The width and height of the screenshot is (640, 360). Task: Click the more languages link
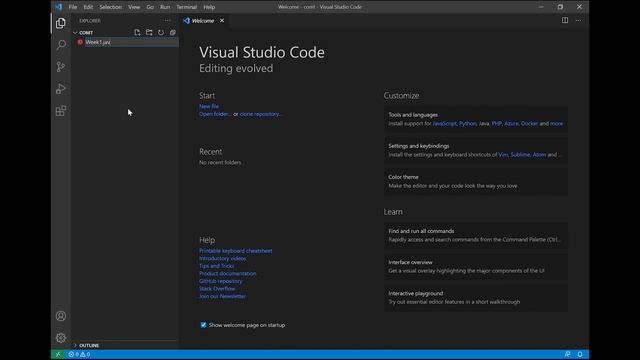pos(556,123)
